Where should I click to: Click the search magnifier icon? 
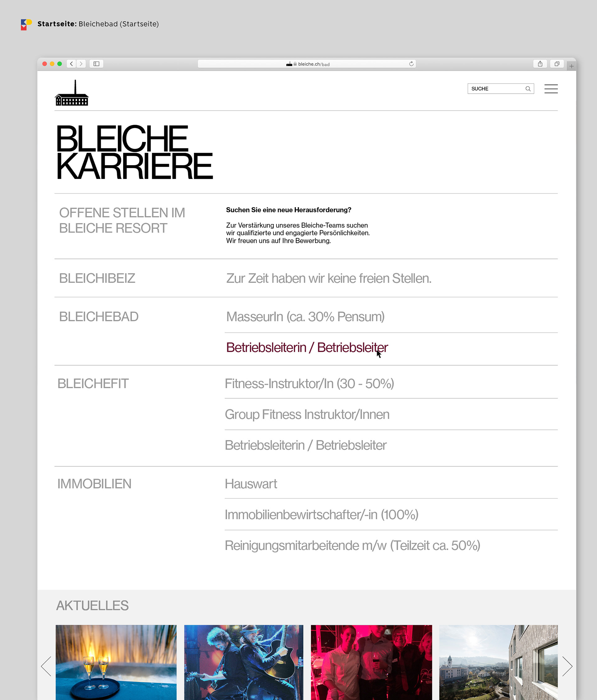(528, 89)
